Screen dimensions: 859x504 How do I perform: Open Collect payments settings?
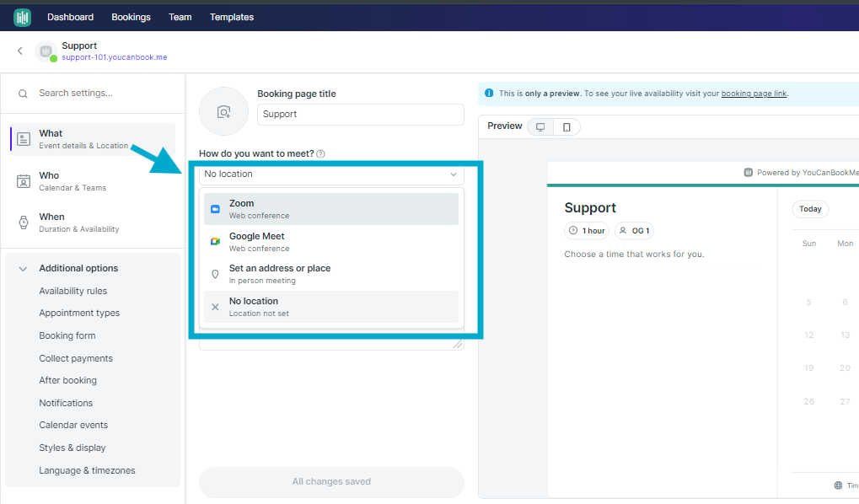[76, 358]
